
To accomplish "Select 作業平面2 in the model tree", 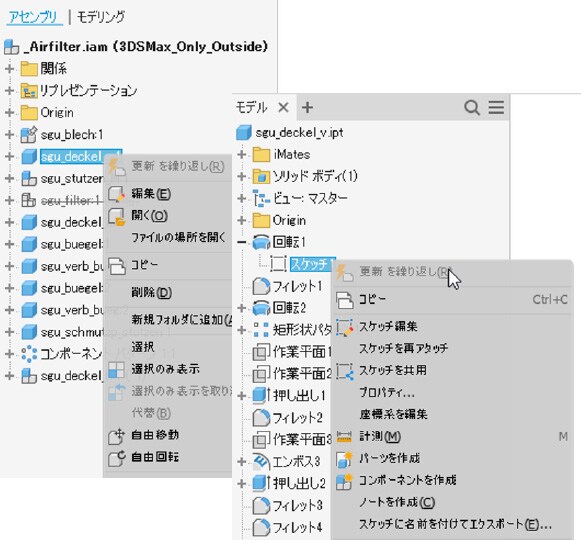I will coord(302,374).
